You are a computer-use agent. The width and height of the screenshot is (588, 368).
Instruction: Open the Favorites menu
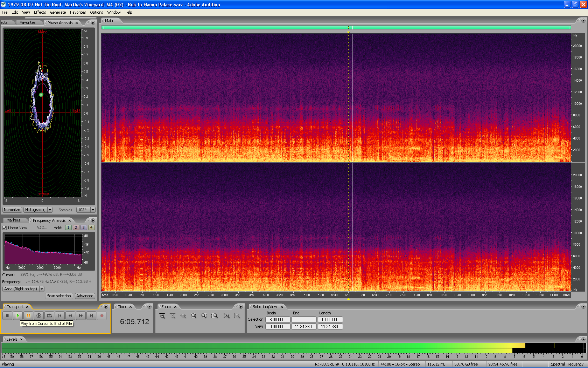pos(78,12)
